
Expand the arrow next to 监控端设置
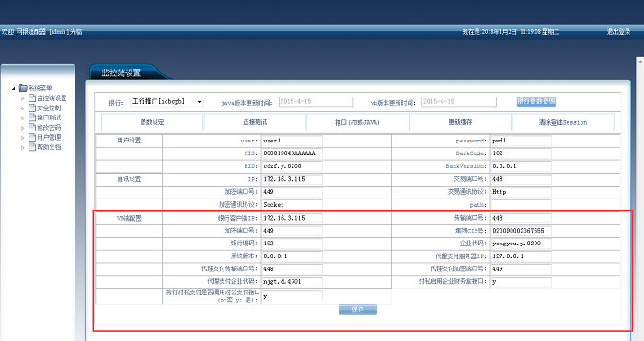[23, 98]
